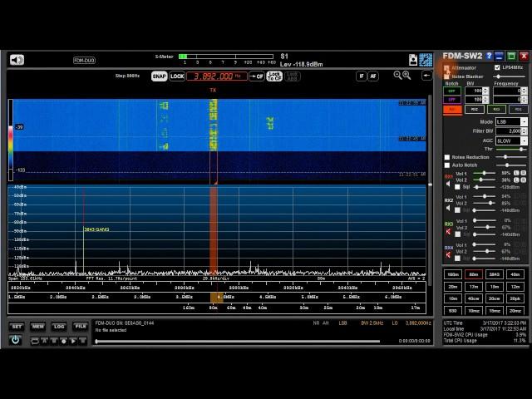
Task: Adjust the Noise Reduction level slider
Action: [511, 157]
